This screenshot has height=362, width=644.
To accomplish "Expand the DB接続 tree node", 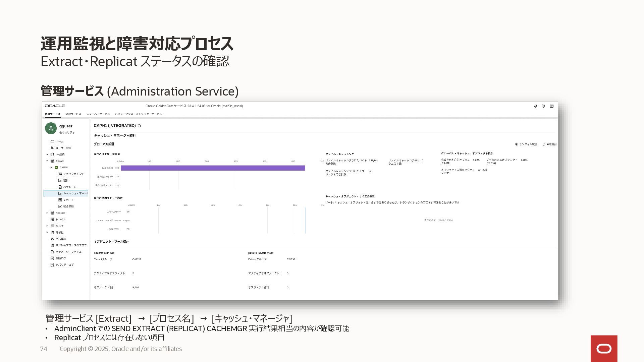I will click(47, 155).
